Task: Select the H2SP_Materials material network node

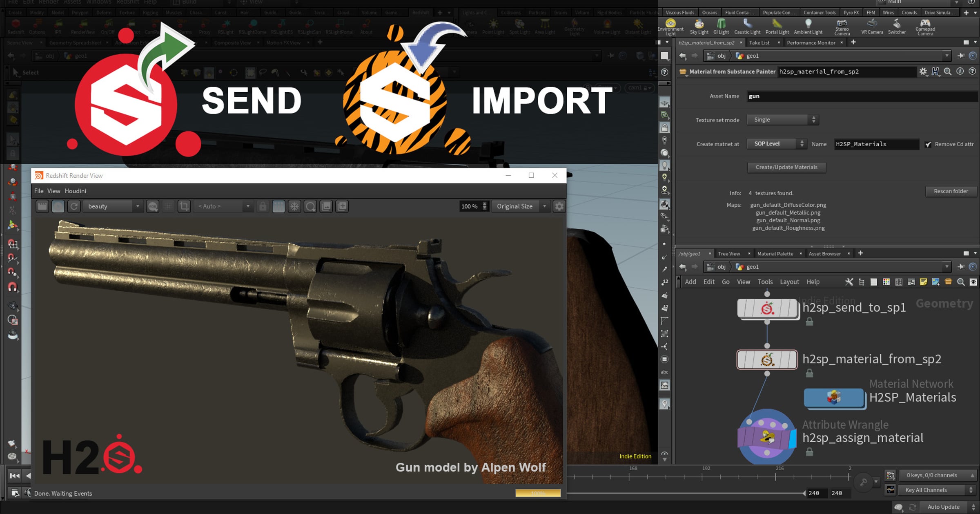Action: point(834,397)
